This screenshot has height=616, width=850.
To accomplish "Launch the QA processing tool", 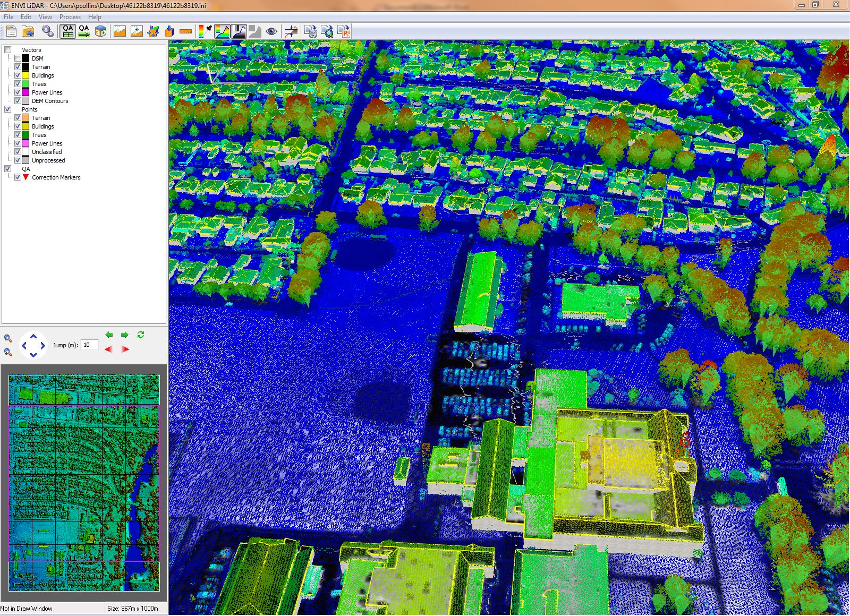I will [x=83, y=31].
